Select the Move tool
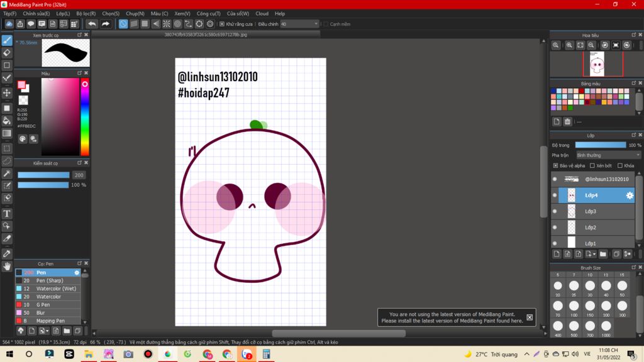644x362 pixels. click(7, 93)
